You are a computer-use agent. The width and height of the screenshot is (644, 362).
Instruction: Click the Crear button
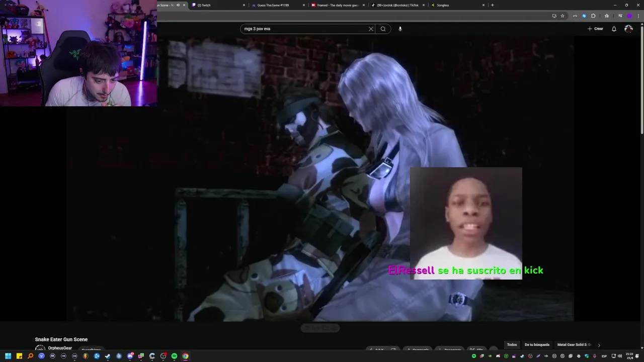[x=595, y=29]
